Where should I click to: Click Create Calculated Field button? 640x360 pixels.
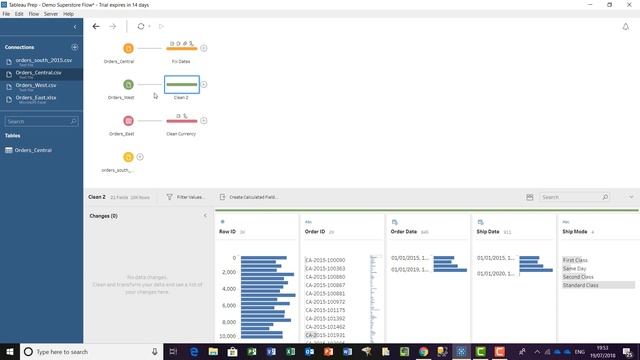coord(249,197)
